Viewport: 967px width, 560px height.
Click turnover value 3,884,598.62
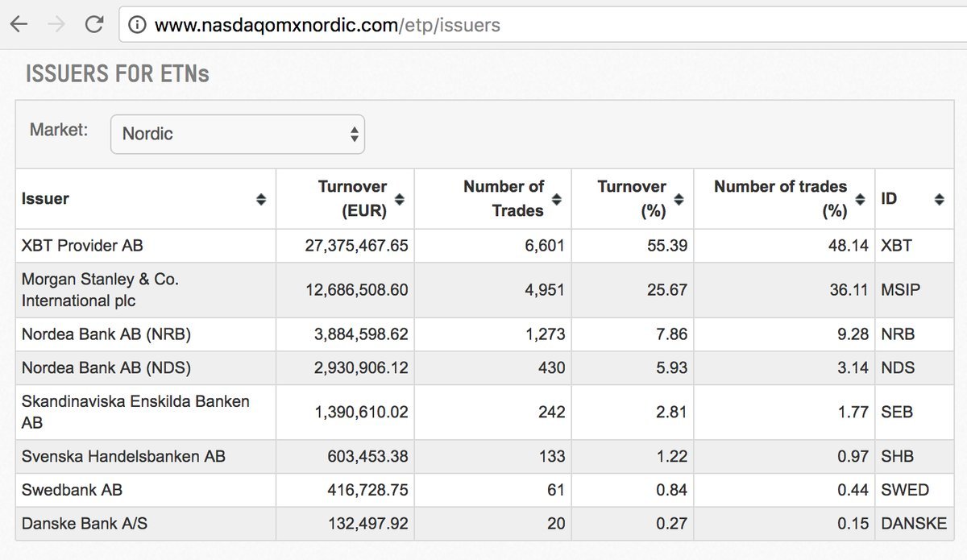tap(361, 334)
